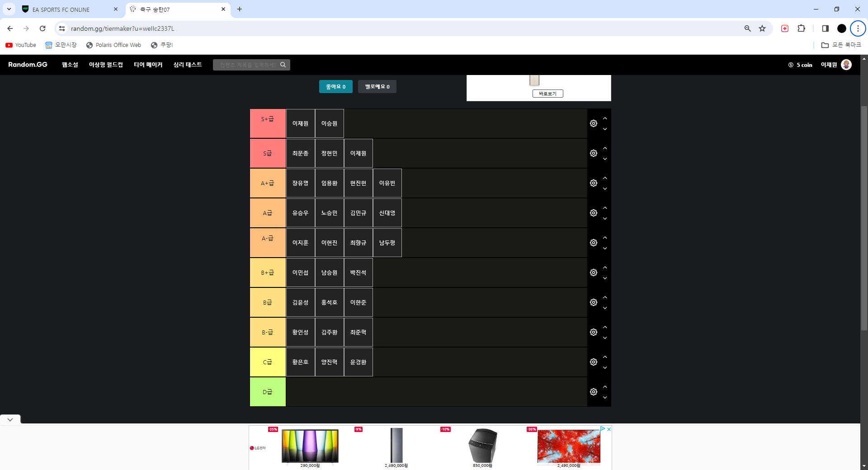Open settings gear for B-급 tier row

tap(594, 332)
